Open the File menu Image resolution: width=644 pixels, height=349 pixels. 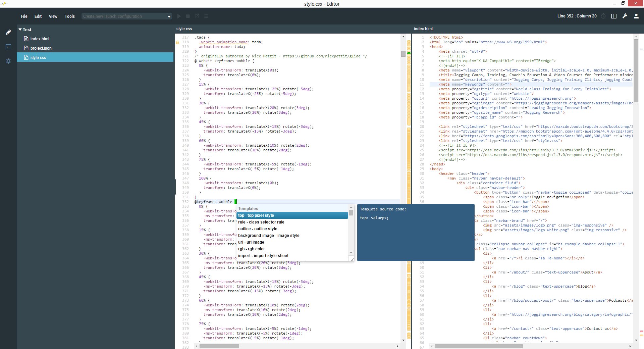click(24, 16)
